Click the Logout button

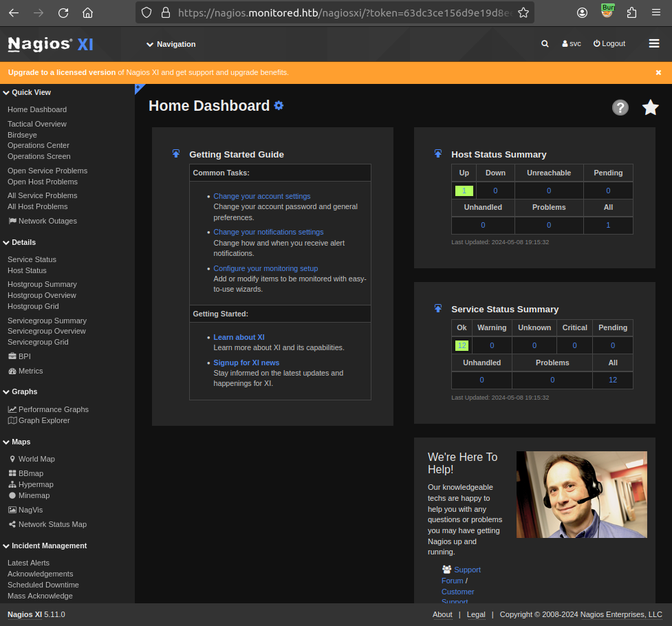[x=609, y=44]
